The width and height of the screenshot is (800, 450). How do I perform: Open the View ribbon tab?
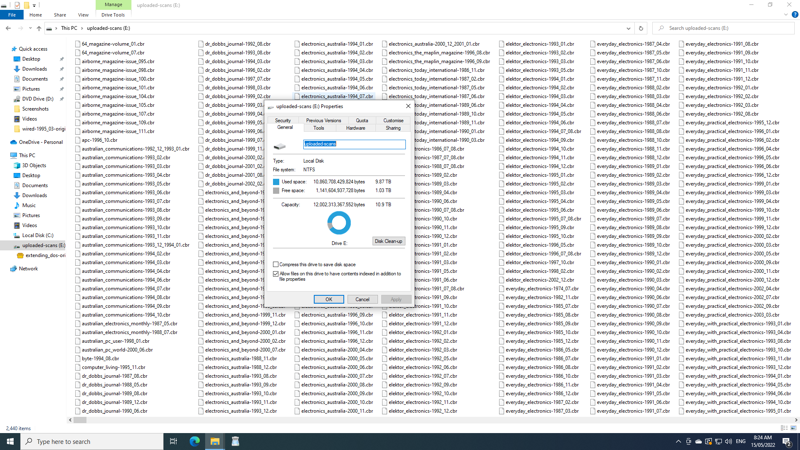[83, 15]
